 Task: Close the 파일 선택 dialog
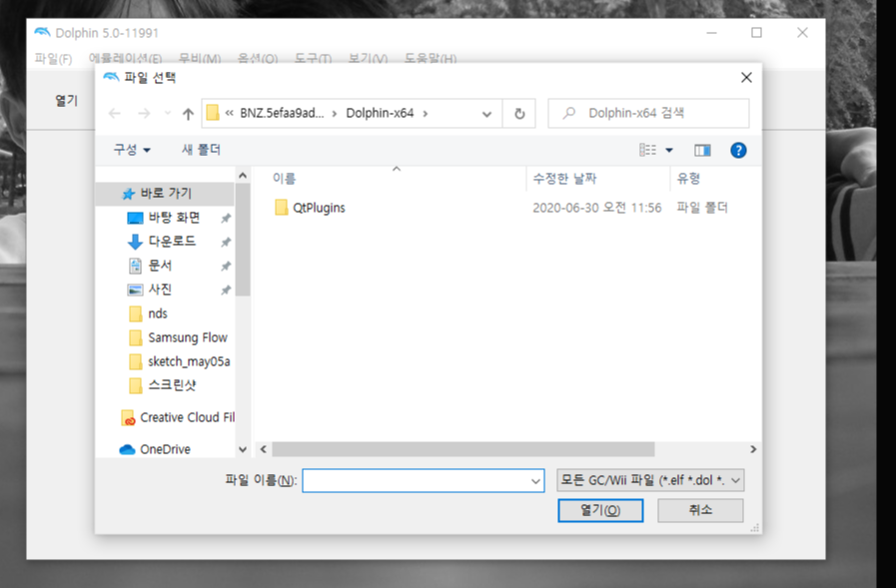[x=746, y=78]
